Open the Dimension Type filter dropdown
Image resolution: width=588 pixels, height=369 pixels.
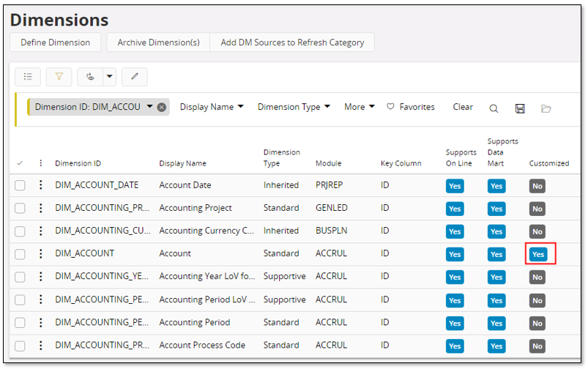294,107
